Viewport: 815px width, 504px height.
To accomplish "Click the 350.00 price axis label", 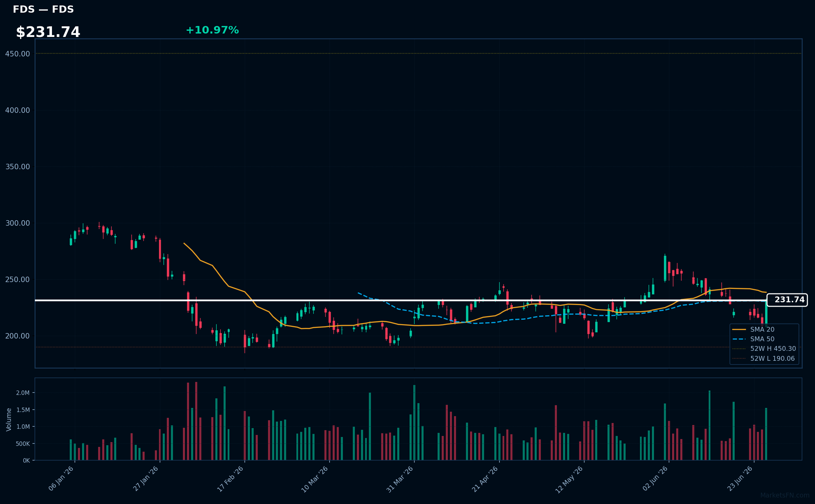I will click(17, 167).
